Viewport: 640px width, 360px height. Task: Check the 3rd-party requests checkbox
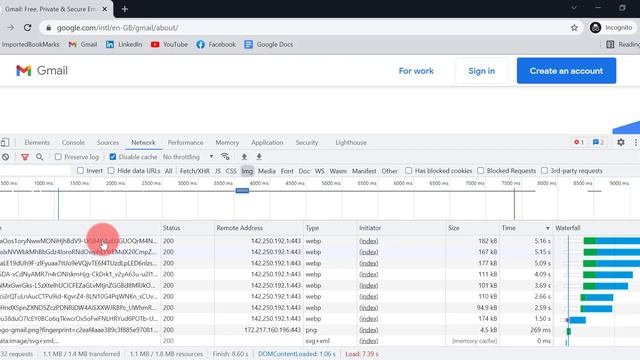point(544,171)
